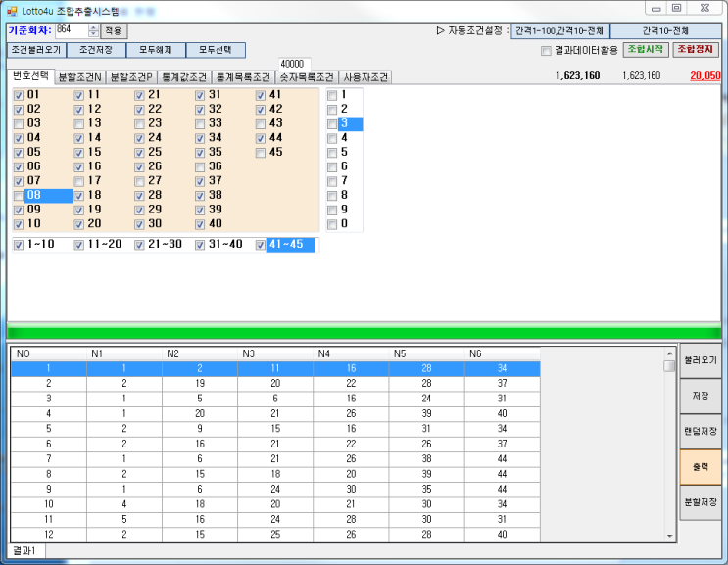
Task: Click the 분할저장 button
Action: point(701,502)
